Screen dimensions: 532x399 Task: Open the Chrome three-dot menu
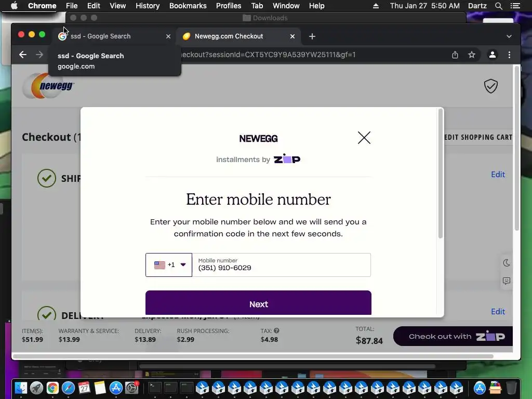click(509, 55)
